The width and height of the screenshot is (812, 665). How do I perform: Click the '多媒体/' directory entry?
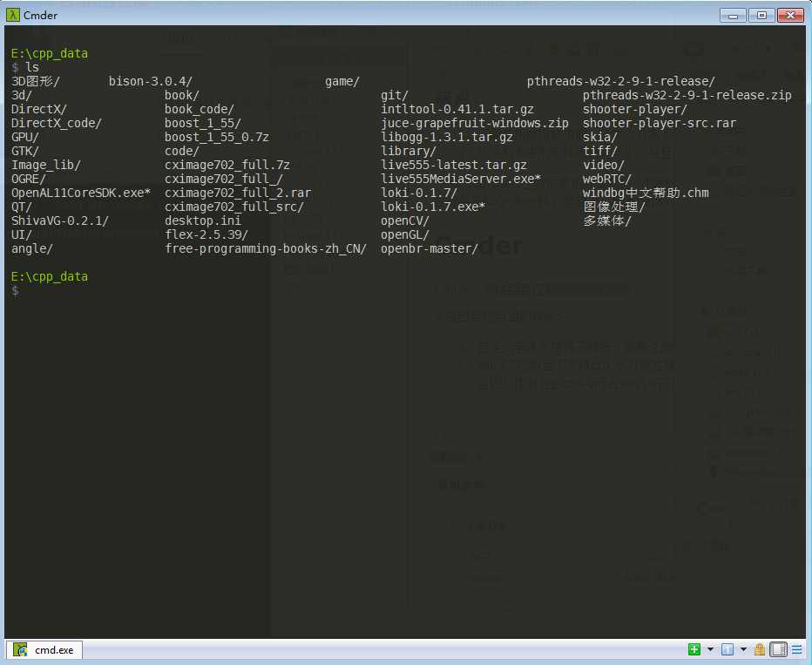[x=607, y=221]
